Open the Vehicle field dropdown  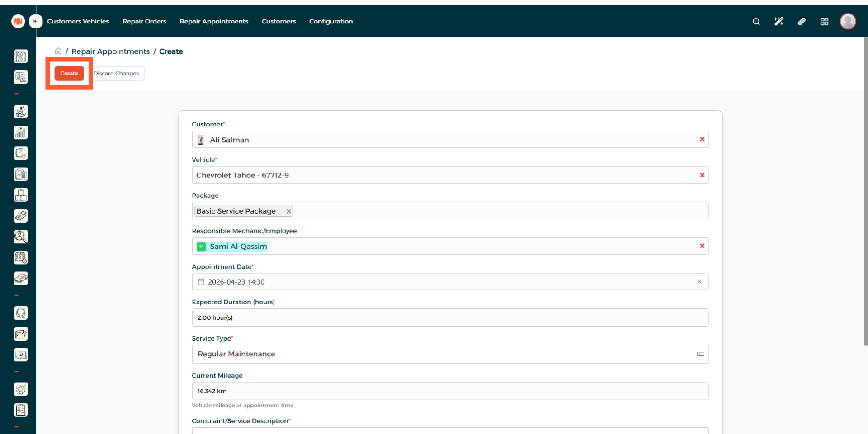[443, 175]
